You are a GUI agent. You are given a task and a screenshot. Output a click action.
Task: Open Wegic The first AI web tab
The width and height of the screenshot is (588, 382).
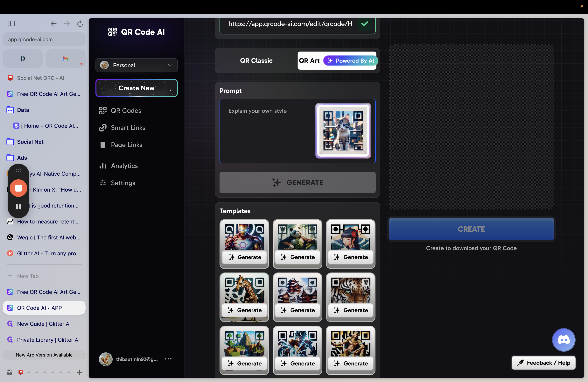(44, 237)
